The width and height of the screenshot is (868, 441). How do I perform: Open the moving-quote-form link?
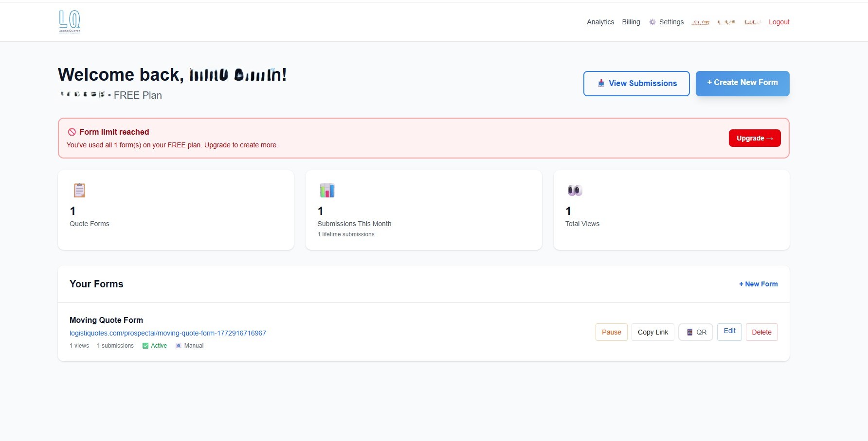167,333
